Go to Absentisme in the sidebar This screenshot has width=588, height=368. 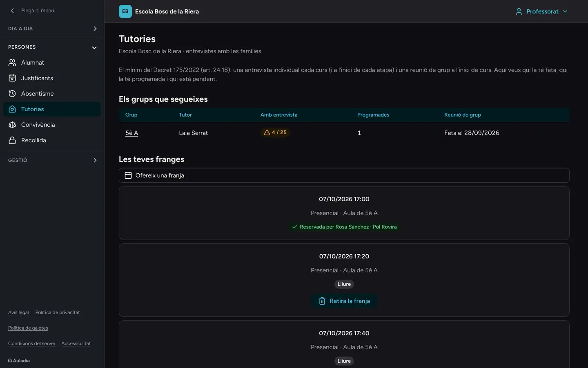click(x=52, y=94)
